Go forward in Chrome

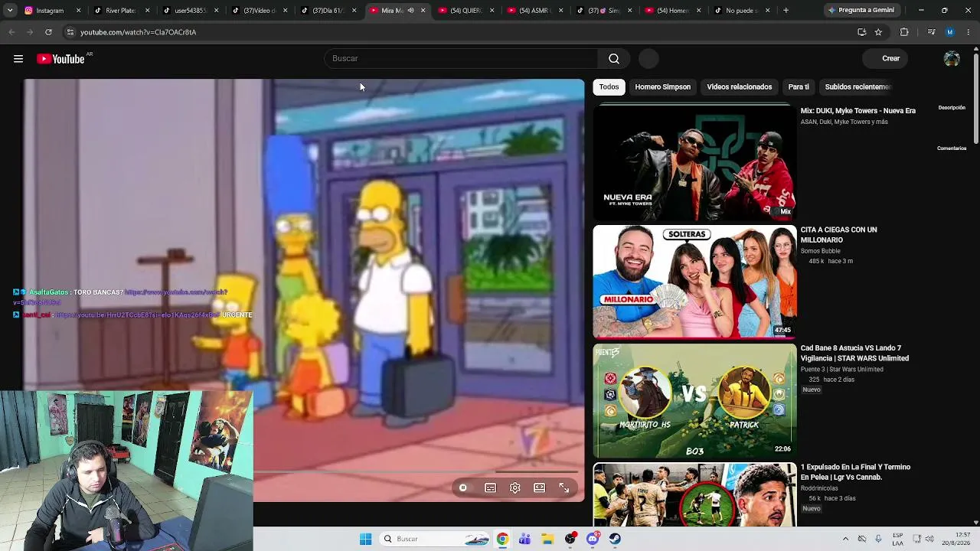30,32
